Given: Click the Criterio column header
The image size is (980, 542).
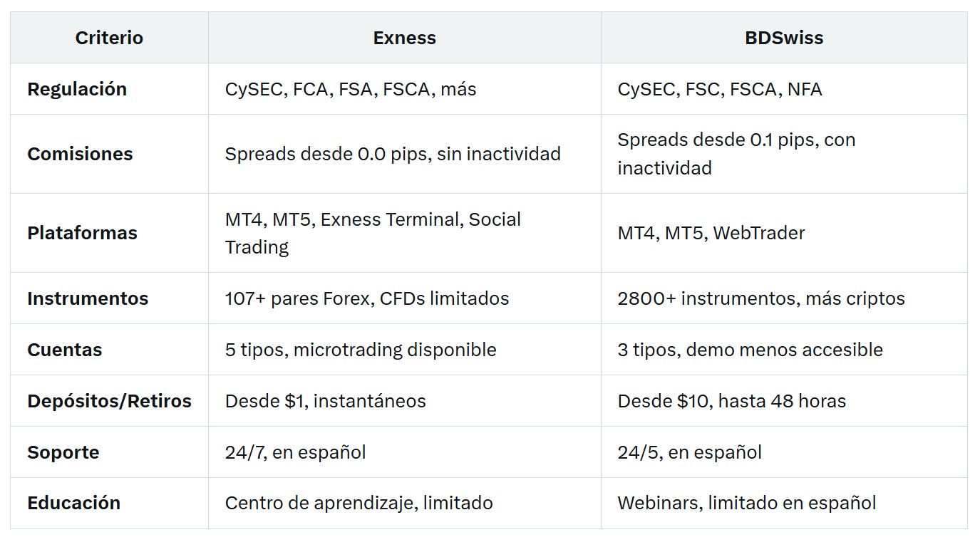Looking at the screenshot, I should (109, 38).
